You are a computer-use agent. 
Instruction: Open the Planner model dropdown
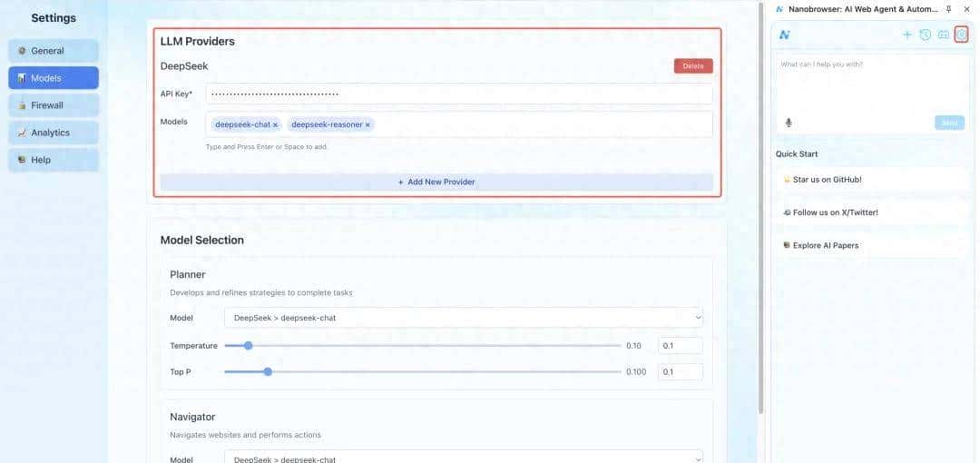point(463,318)
